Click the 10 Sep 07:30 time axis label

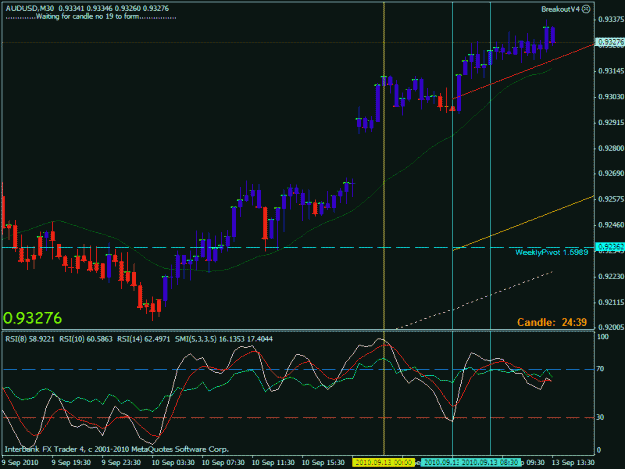click(x=223, y=463)
